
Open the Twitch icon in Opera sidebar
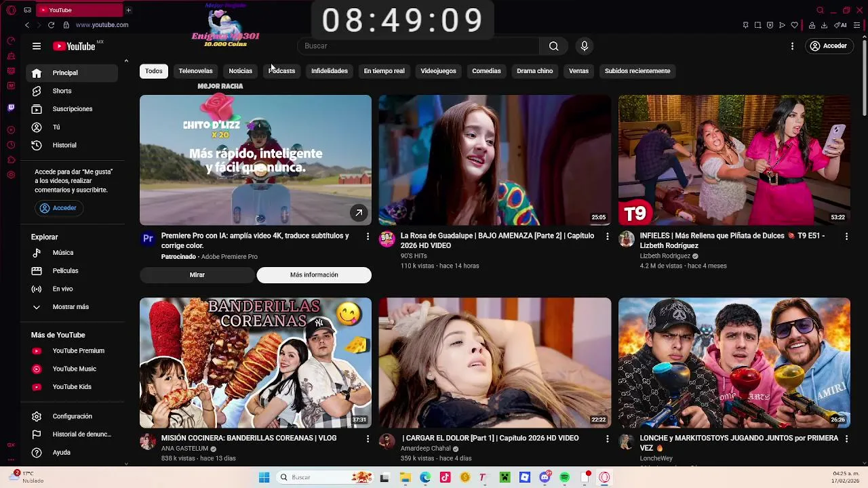pos(11,108)
